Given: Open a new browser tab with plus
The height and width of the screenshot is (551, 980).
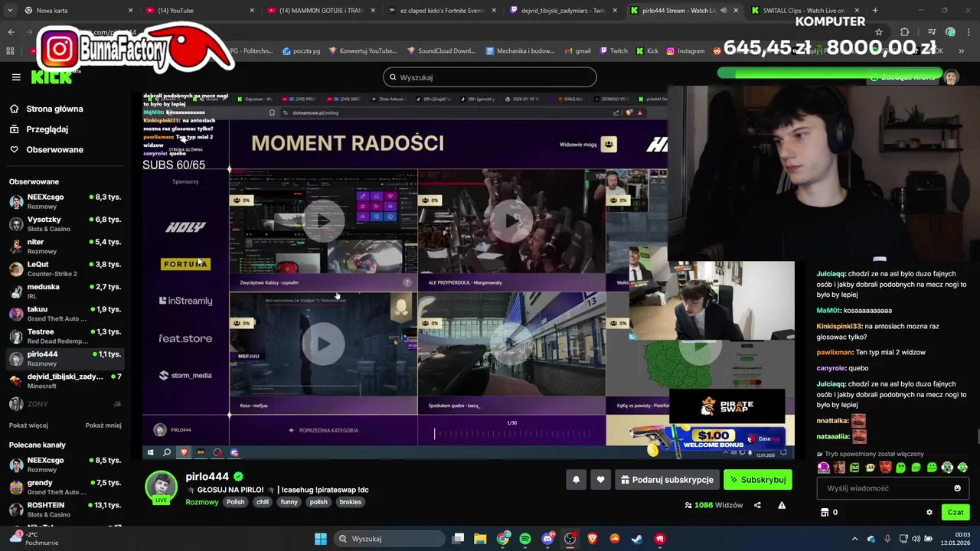Looking at the screenshot, I should coord(875,10).
